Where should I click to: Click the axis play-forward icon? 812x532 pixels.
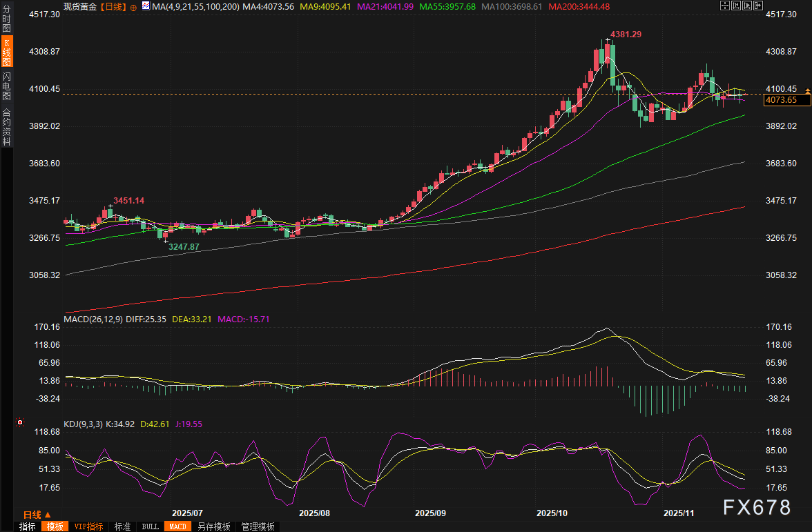tap(746, 6)
